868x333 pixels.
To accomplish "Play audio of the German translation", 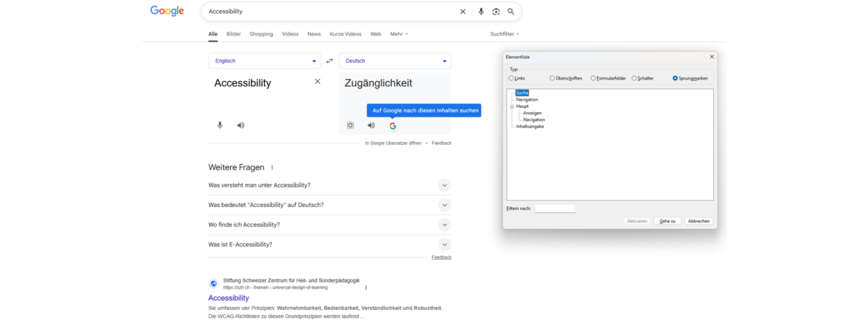I will pos(371,125).
